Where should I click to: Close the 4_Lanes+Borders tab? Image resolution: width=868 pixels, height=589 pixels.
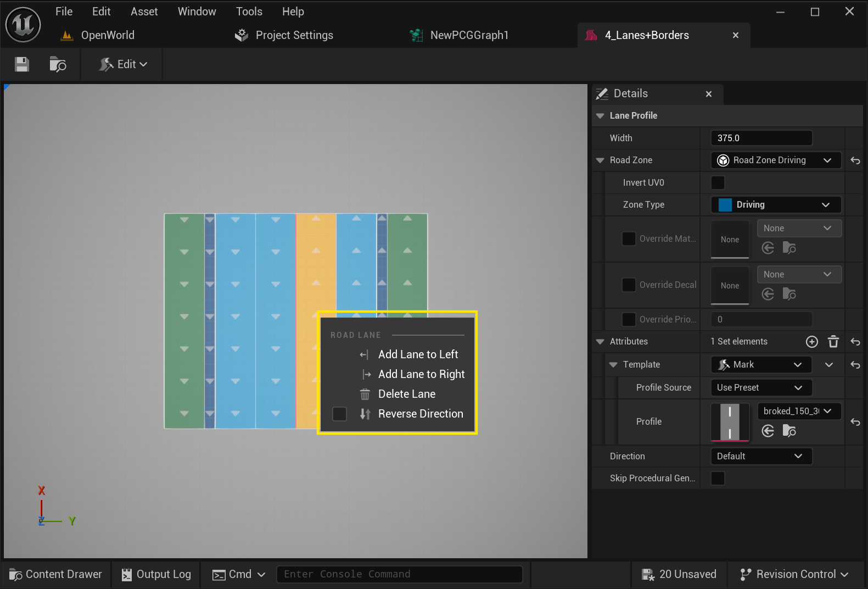tap(735, 35)
